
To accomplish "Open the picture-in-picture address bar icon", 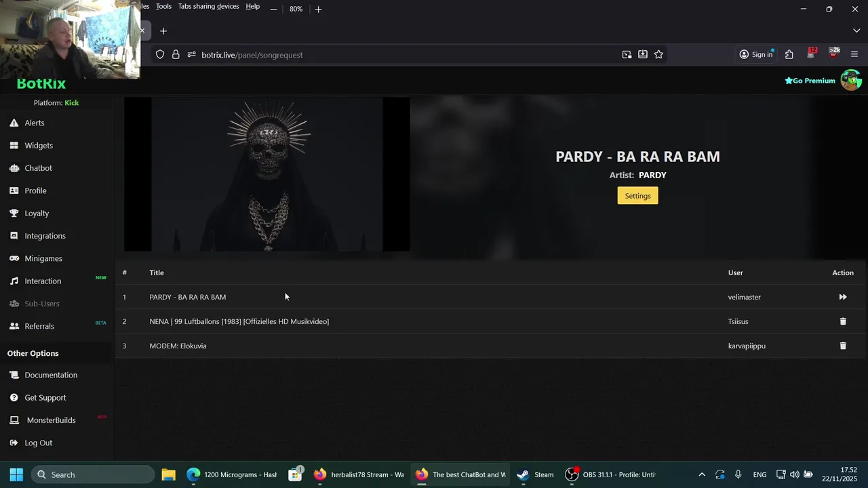I will [x=627, y=54].
